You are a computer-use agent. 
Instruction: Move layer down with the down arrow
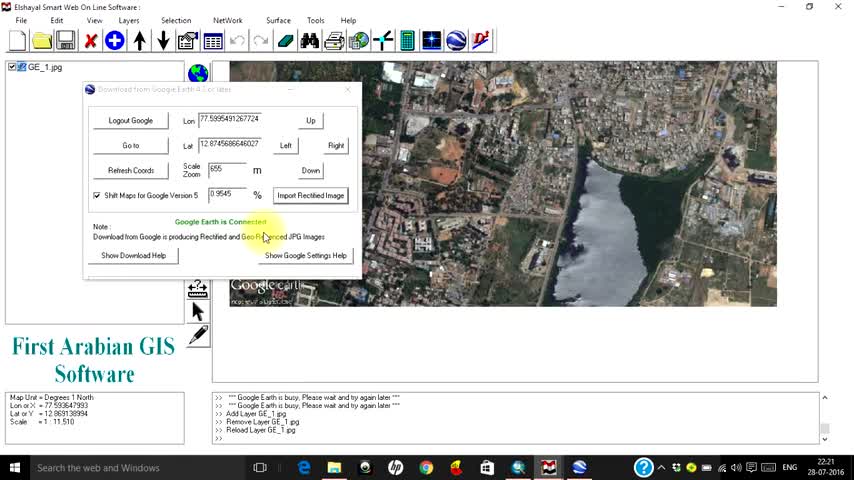point(163,41)
